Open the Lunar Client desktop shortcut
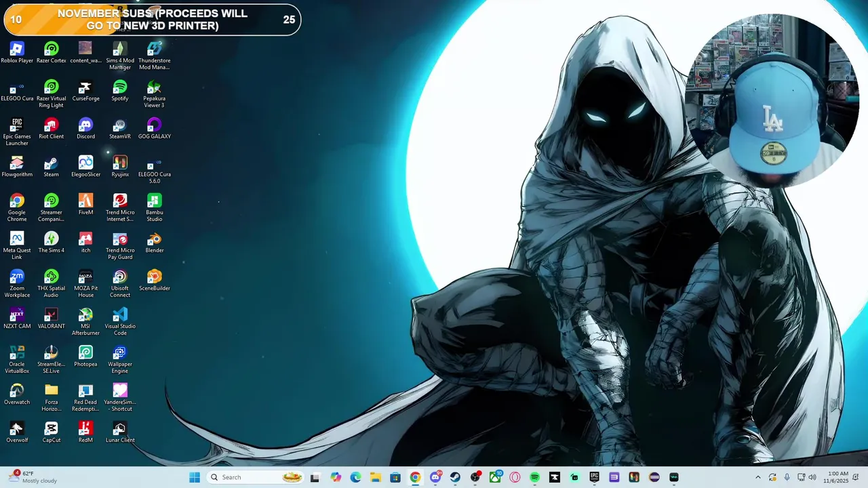868x488 pixels. (120, 432)
